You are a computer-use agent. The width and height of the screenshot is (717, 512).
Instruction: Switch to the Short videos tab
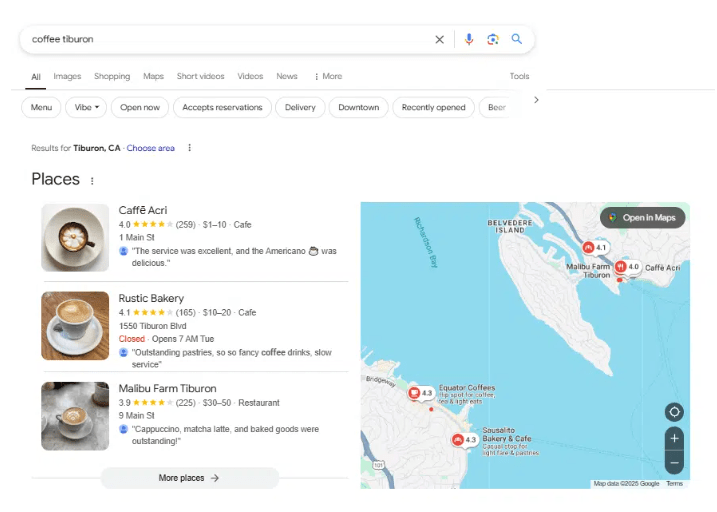(x=200, y=76)
